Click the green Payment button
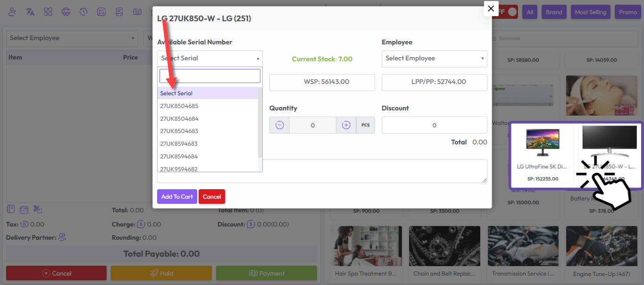Image resolution: width=644 pixels, height=285 pixels. click(267, 273)
